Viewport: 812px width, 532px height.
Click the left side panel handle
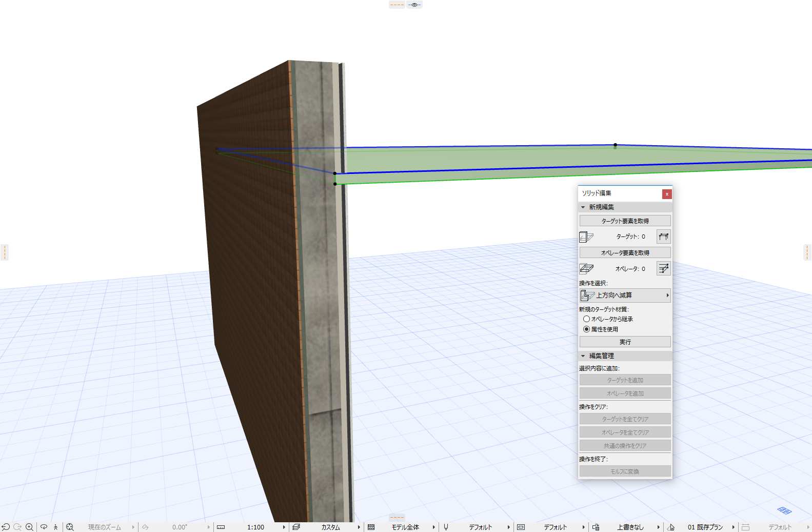(x=5, y=252)
